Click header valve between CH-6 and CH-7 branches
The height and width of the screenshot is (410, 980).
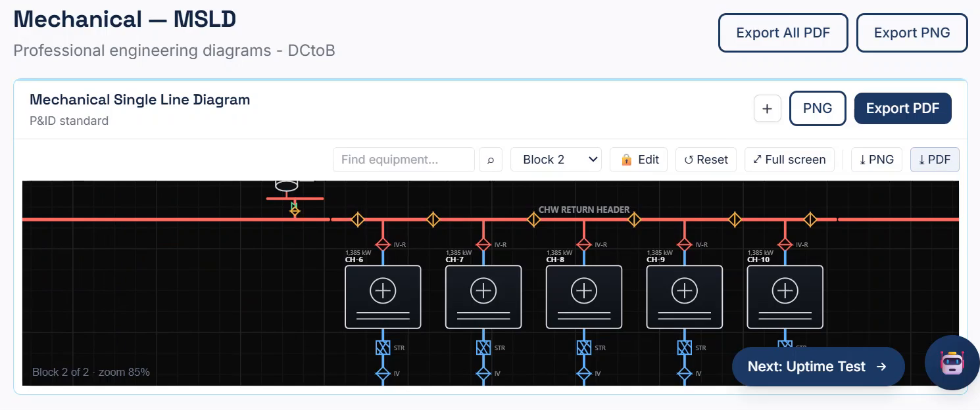coord(433,219)
